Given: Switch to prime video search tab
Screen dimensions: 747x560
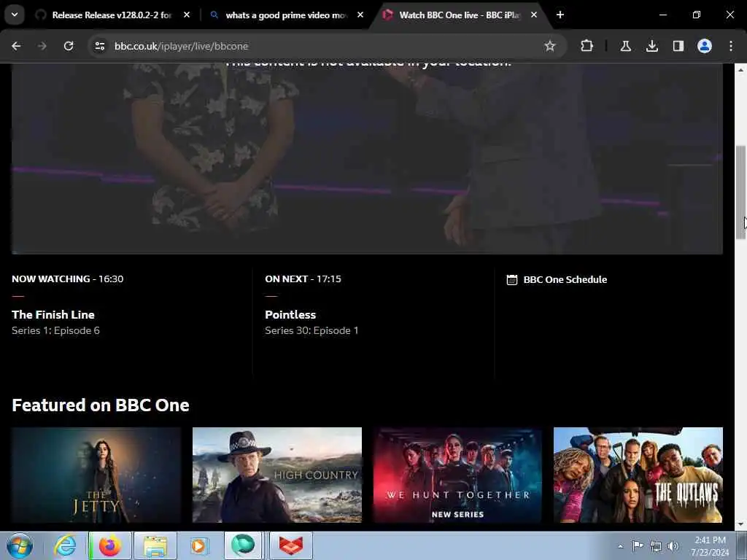Looking at the screenshot, I should [286, 15].
